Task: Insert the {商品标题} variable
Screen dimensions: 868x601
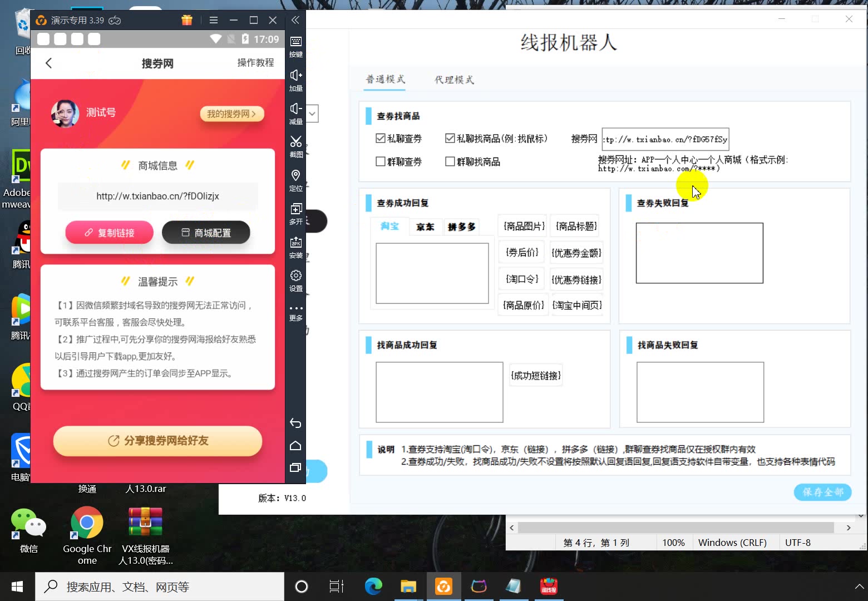Action: point(576,226)
